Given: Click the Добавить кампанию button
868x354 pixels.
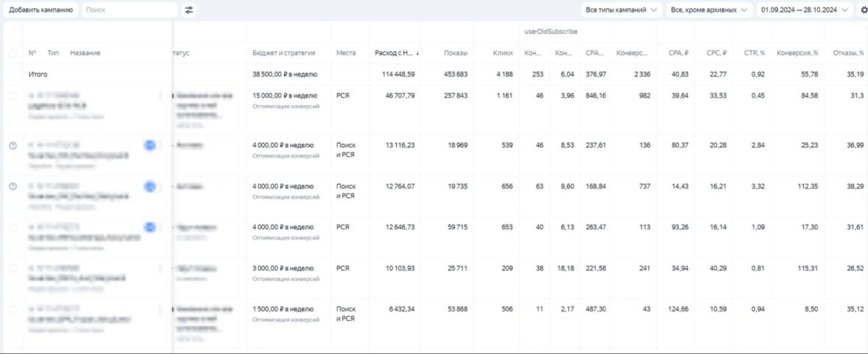Looking at the screenshot, I should coord(41,10).
